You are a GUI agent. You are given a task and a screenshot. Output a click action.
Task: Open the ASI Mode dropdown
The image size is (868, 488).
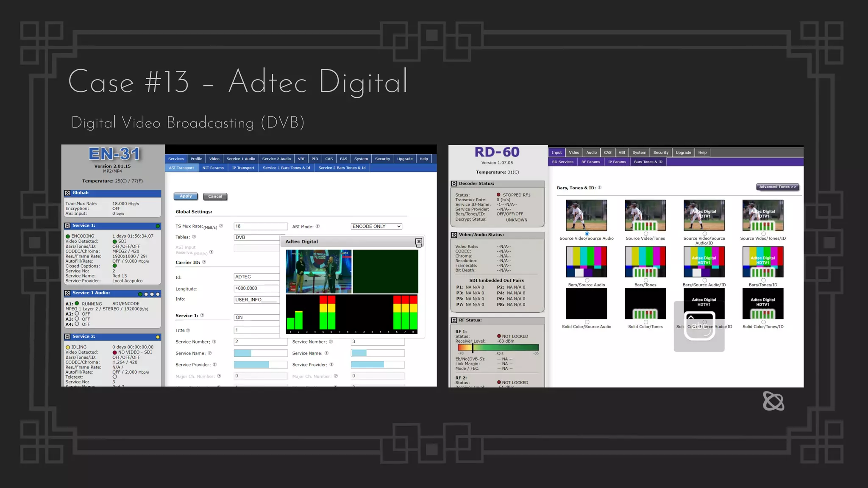tap(376, 227)
